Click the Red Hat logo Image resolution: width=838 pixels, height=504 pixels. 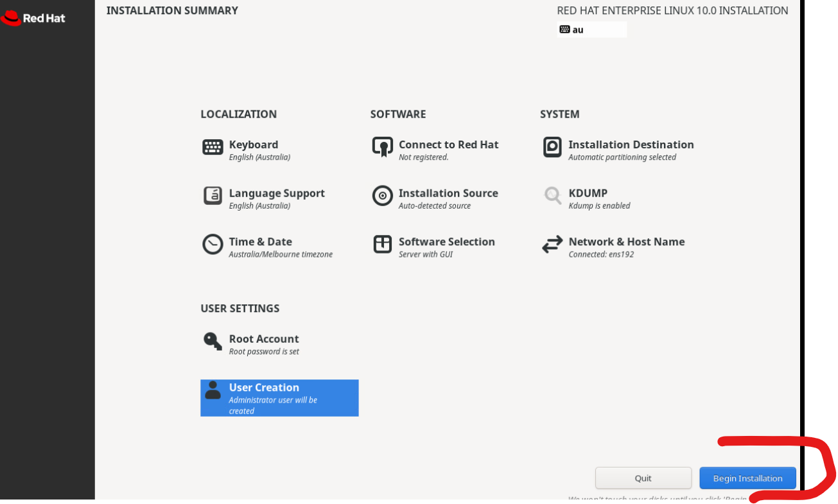tap(33, 18)
